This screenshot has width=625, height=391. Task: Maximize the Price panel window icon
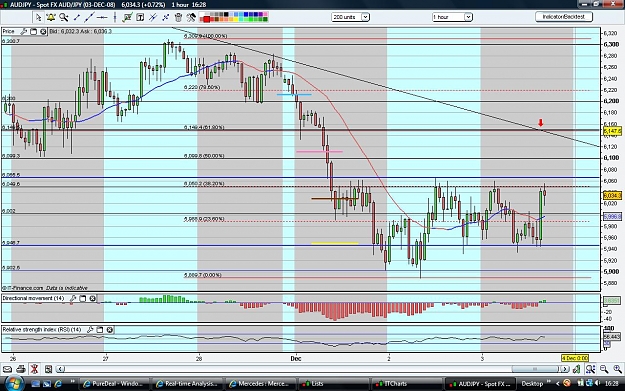point(33,31)
